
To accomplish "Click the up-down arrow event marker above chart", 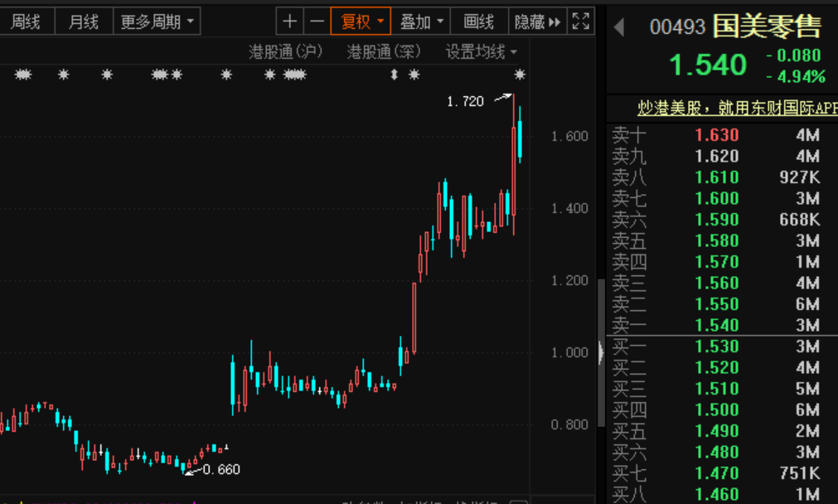I will click(395, 75).
